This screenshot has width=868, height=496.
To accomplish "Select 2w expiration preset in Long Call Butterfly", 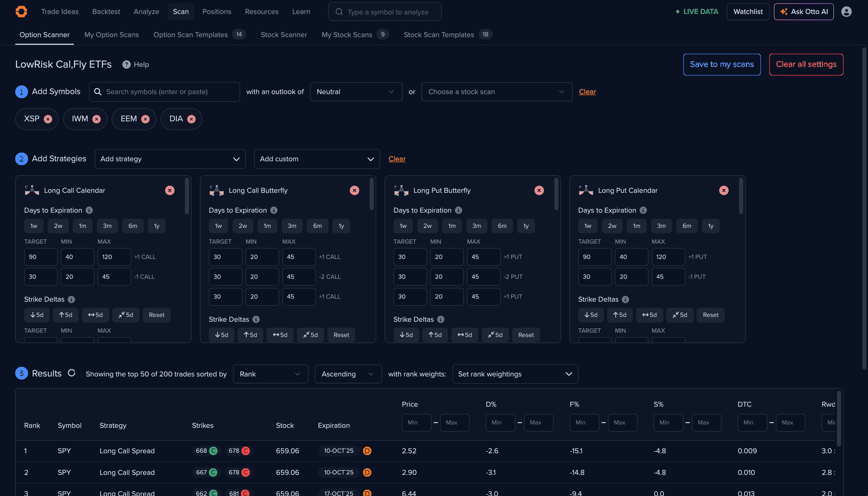I will click(x=243, y=226).
